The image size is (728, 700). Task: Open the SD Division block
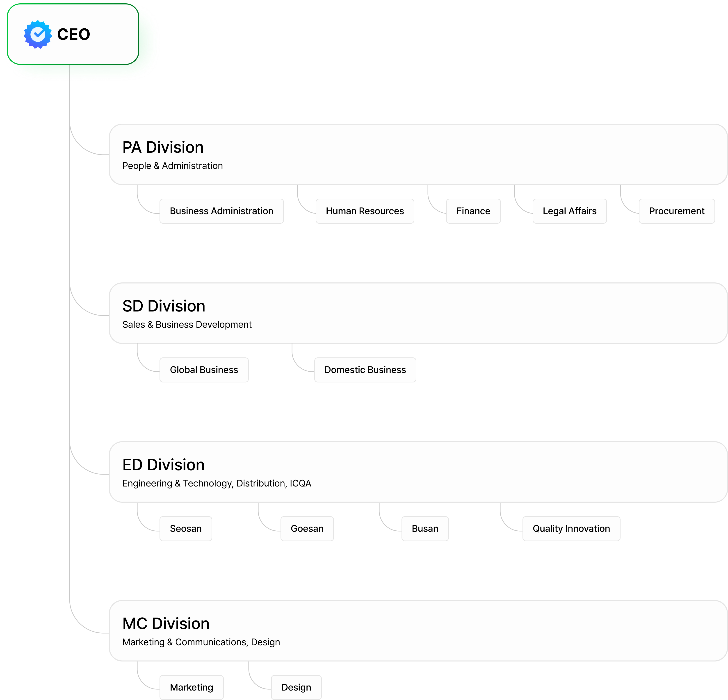pos(418,313)
